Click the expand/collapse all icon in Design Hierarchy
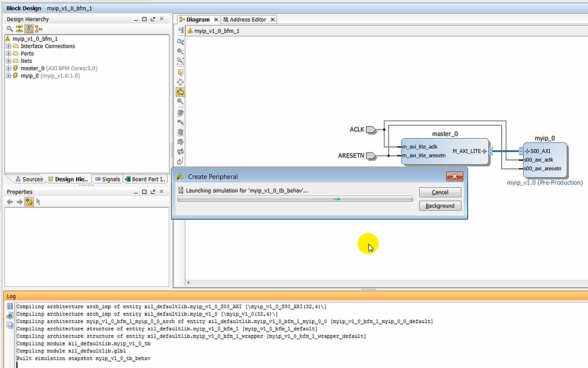588x368 pixels. click(x=19, y=28)
